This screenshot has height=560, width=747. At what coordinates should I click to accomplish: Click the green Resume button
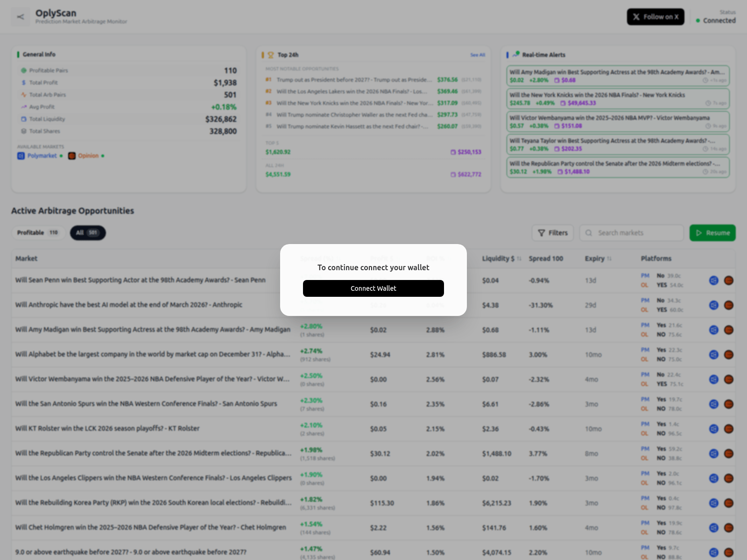[712, 233]
